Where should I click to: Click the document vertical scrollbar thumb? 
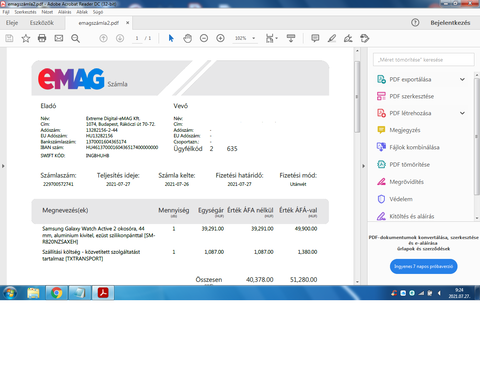click(357, 97)
